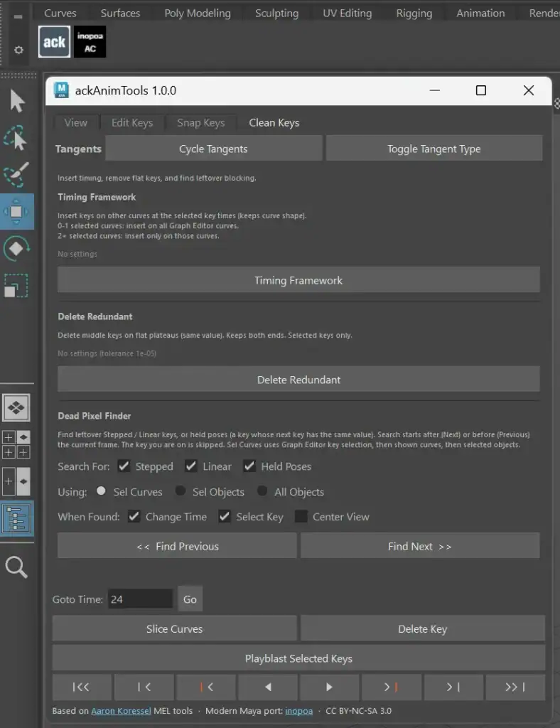Screen dimensions: 560x728
Task: Open the Poly Modeling shelf tab
Action: 198,13
